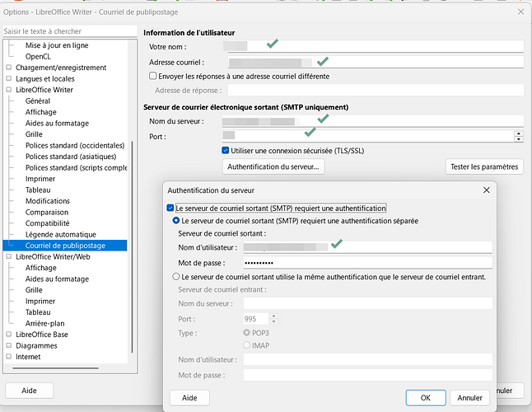Close the Options window with the X
532x412 pixels.
click(518, 12)
